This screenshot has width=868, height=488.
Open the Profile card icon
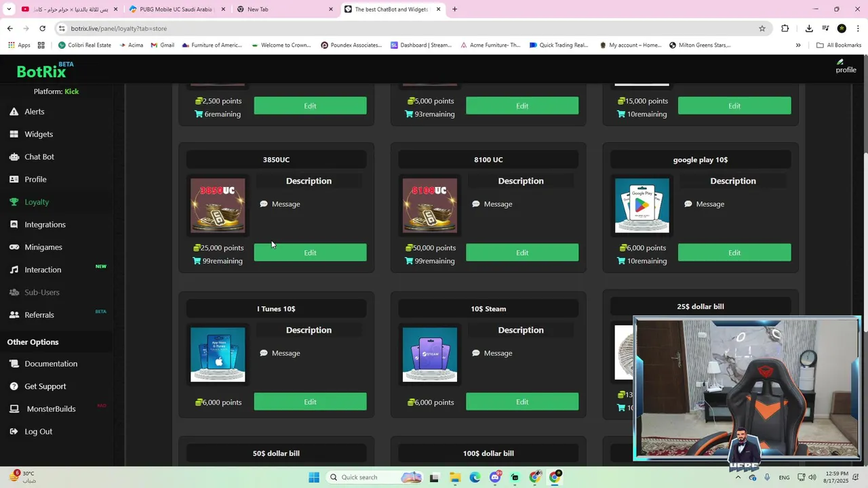coord(14,180)
